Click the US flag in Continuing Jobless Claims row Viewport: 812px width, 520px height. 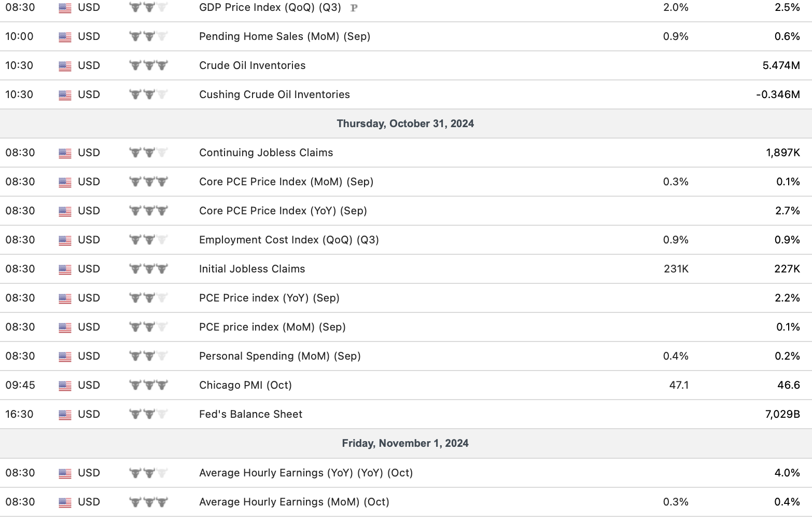[65, 153]
